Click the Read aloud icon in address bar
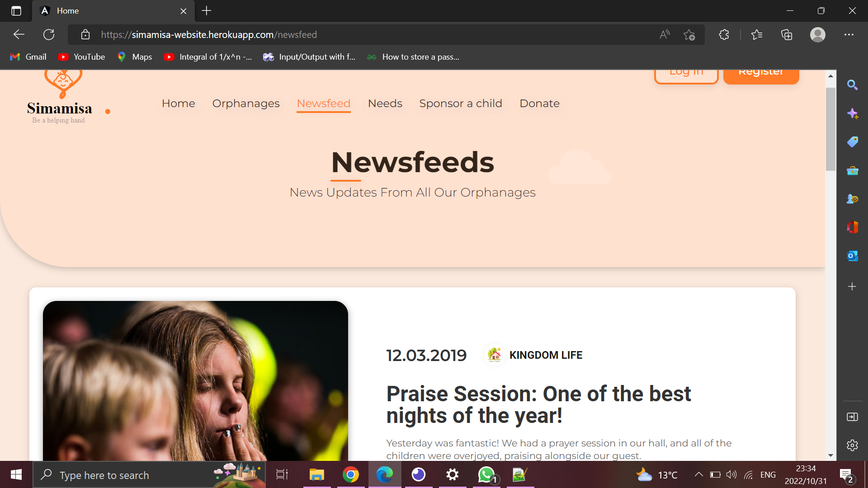868x488 pixels. (665, 35)
